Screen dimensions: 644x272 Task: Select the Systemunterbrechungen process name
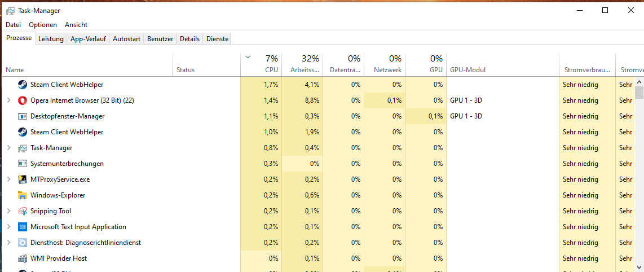(67, 164)
